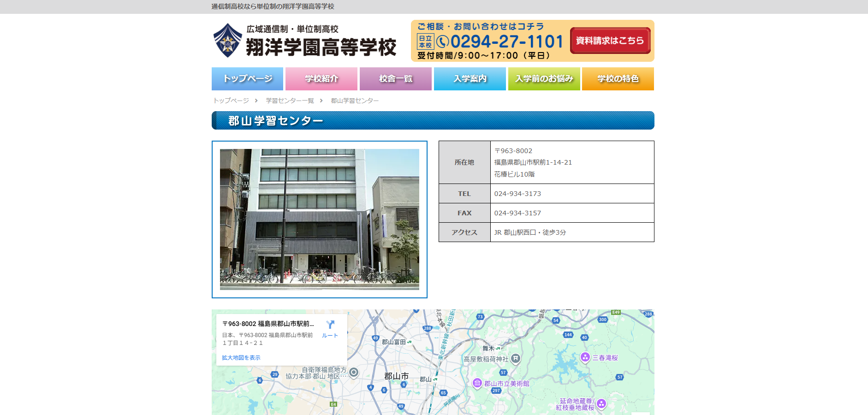Click the phone icon beside 0294-27-1101
This screenshot has width=868, height=415.
pyautogui.click(x=442, y=42)
